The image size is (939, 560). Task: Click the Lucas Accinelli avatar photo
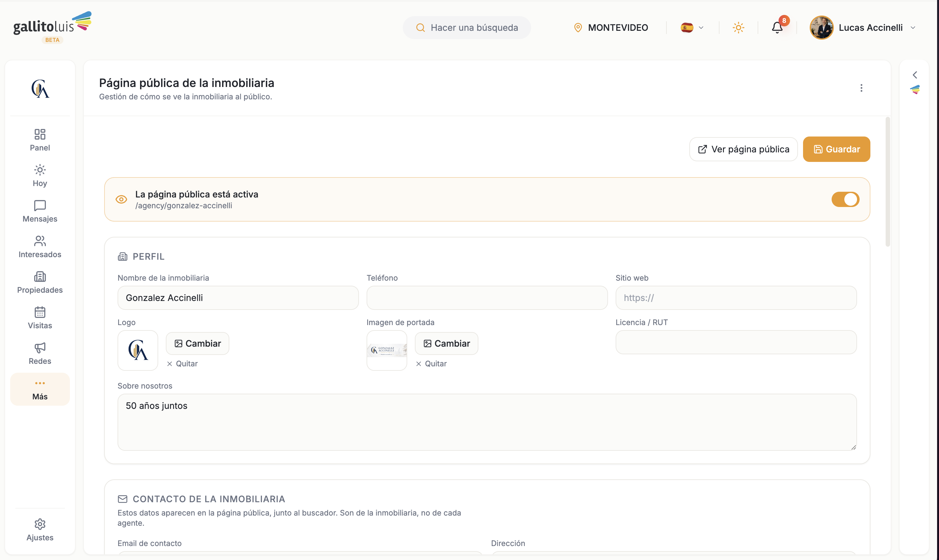(x=821, y=28)
